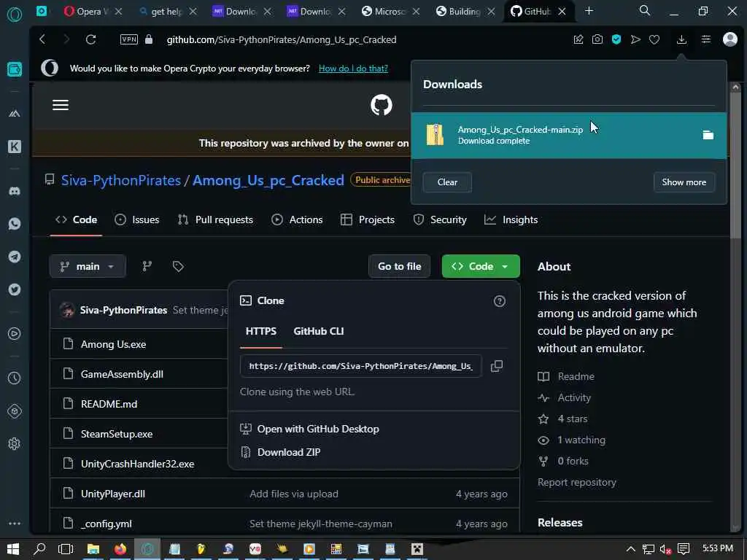Click Report repository link
This screenshot has height=560, width=747.
[x=576, y=483]
